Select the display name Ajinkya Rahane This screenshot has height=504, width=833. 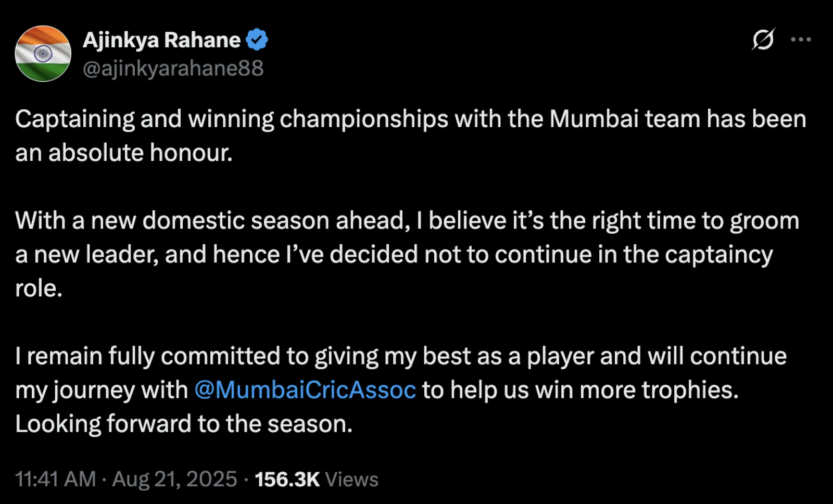pyautogui.click(x=163, y=39)
